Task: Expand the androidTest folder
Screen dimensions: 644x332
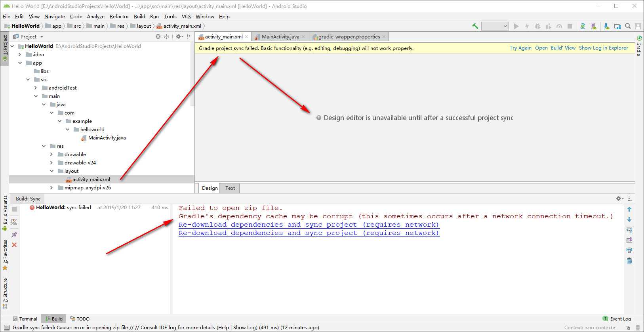Action: tap(36, 88)
